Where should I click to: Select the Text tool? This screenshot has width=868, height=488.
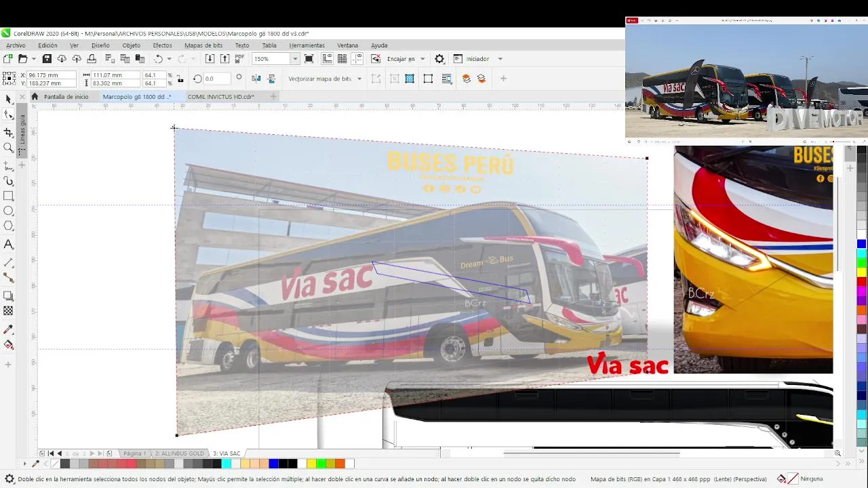pos(8,244)
